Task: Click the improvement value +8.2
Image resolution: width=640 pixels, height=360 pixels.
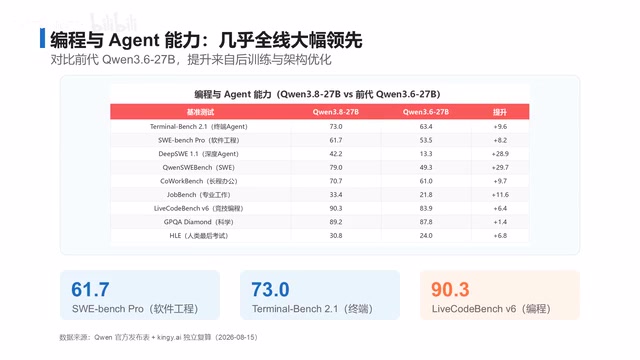Action: pyautogui.click(x=500, y=140)
